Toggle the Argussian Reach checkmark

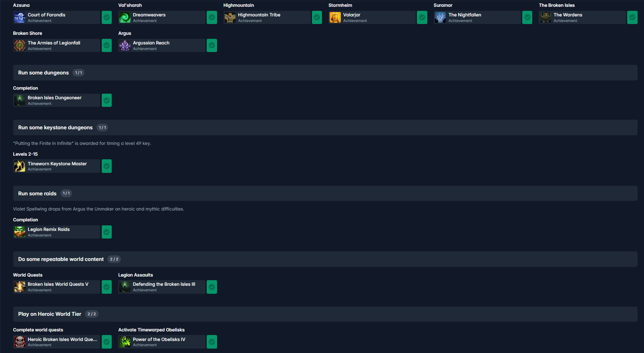click(212, 46)
